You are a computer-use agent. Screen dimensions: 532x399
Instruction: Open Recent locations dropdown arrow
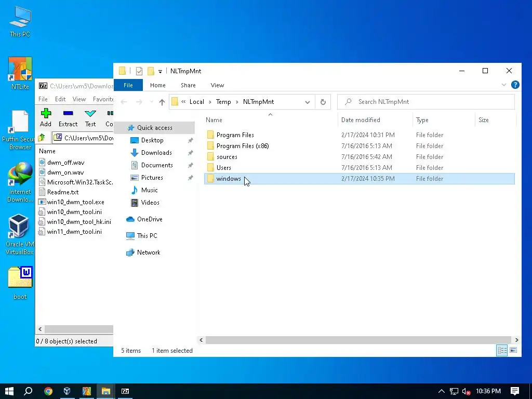(x=151, y=102)
